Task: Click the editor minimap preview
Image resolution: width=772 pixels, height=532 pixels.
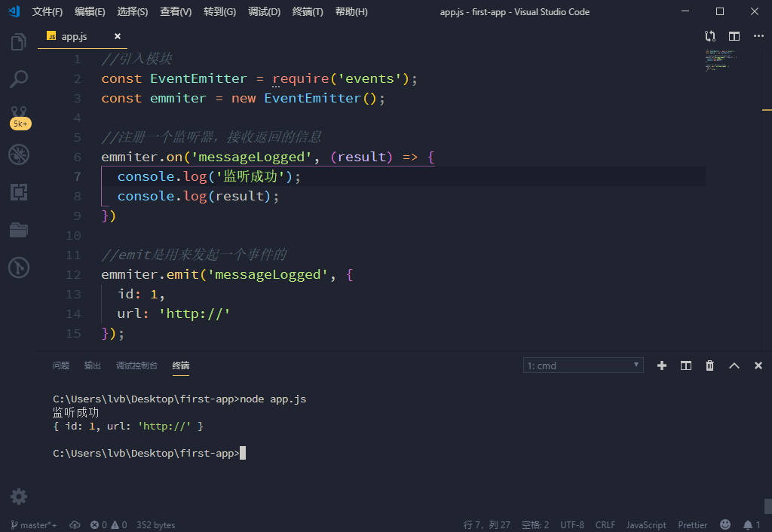Action: pos(720,60)
